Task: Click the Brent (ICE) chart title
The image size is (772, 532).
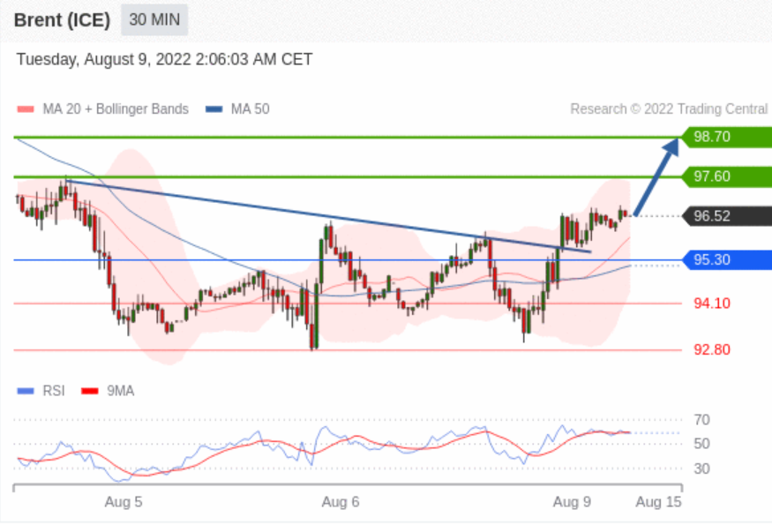Action: coord(62,20)
